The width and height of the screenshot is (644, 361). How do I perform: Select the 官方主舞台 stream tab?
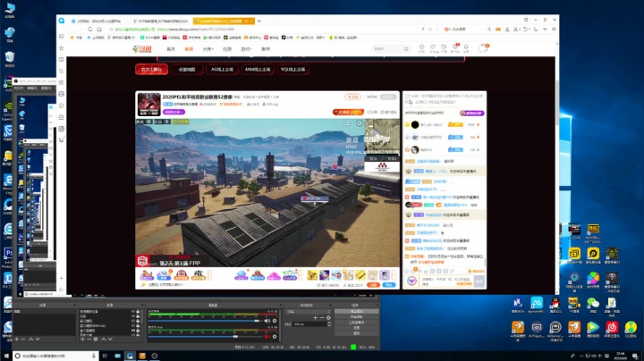point(151,70)
